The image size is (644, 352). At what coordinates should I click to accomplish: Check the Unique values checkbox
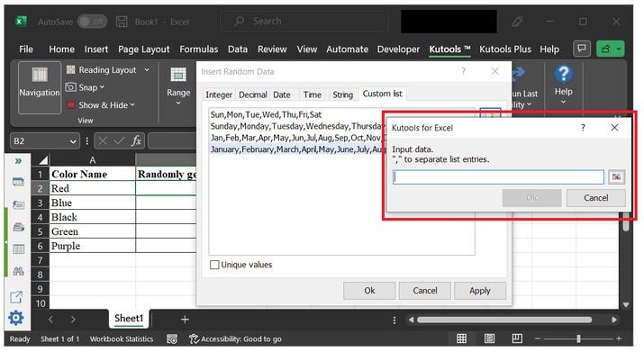tap(214, 265)
